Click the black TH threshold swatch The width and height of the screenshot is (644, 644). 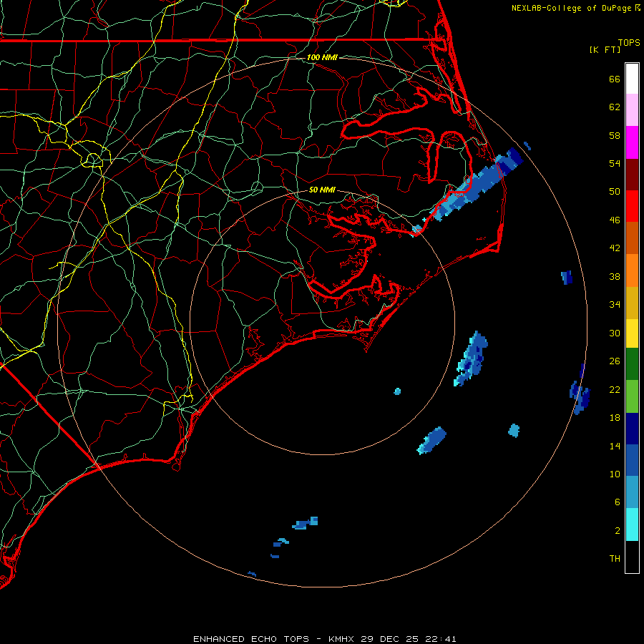632,557
